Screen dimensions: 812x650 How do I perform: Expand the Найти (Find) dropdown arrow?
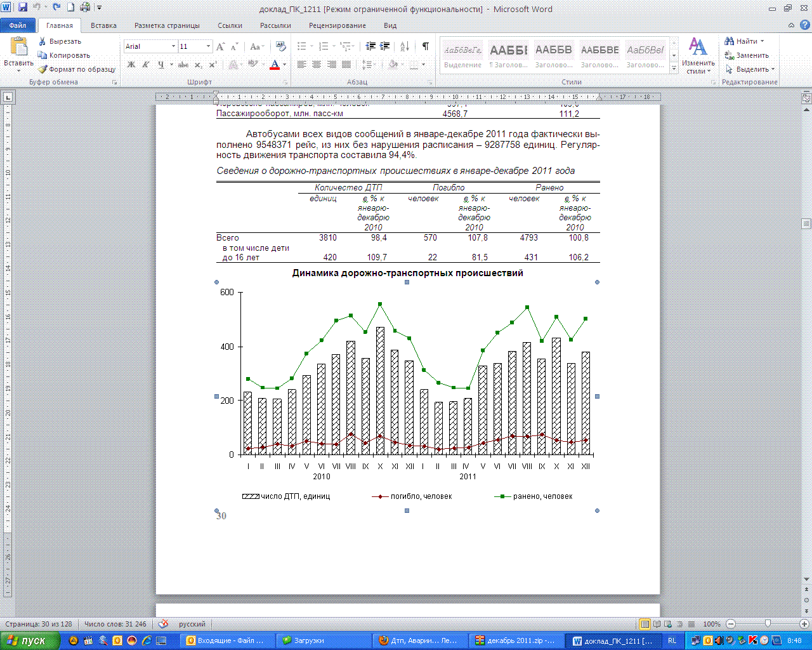coord(763,41)
